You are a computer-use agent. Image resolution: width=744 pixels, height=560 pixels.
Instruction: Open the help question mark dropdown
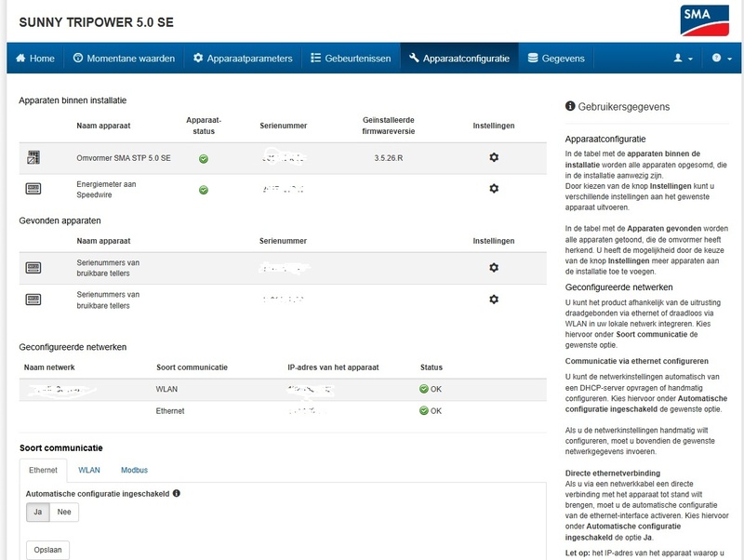pyautogui.click(x=722, y=58)
